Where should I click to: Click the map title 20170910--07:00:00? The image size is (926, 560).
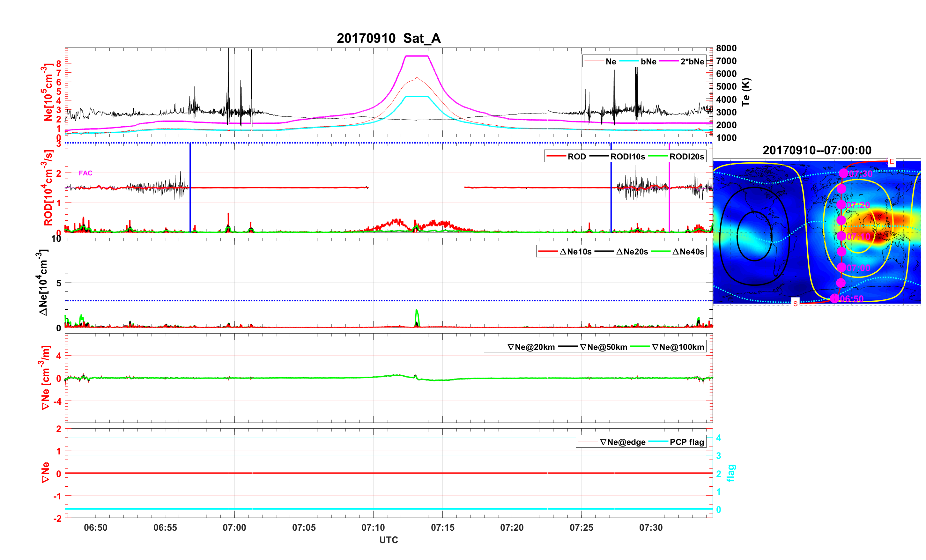pyautogui.click(x=817, y=150)
